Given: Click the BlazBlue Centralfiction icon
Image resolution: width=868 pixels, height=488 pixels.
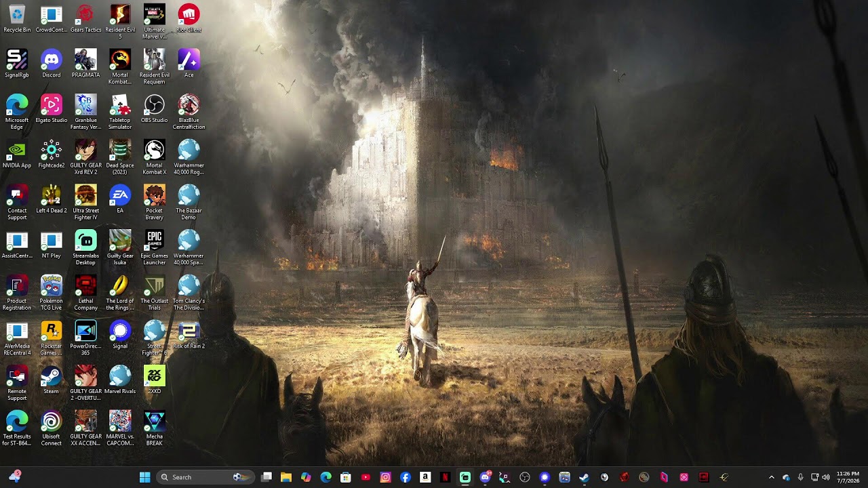Looking at the screenshot, I should (189, 112).
